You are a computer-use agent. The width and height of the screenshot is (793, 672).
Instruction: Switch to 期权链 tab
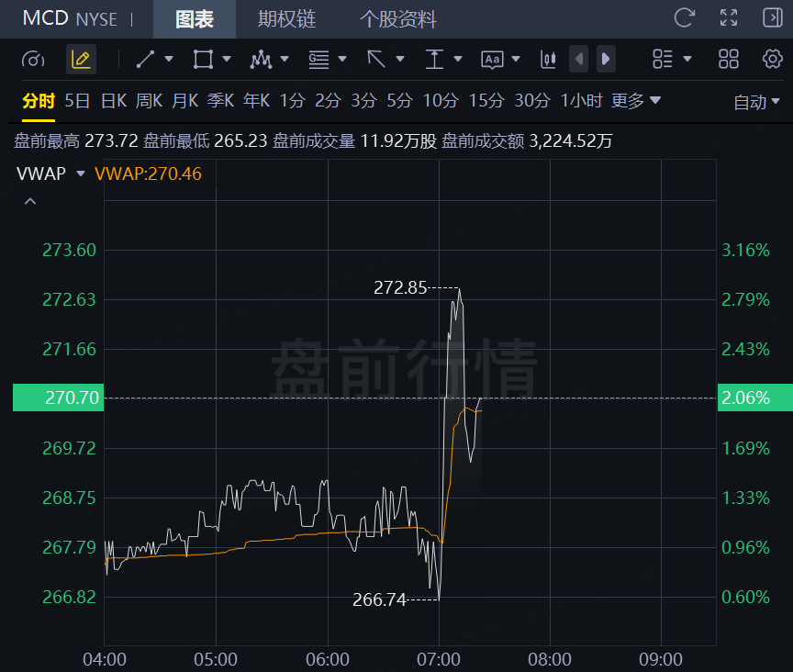pos(286,19)
